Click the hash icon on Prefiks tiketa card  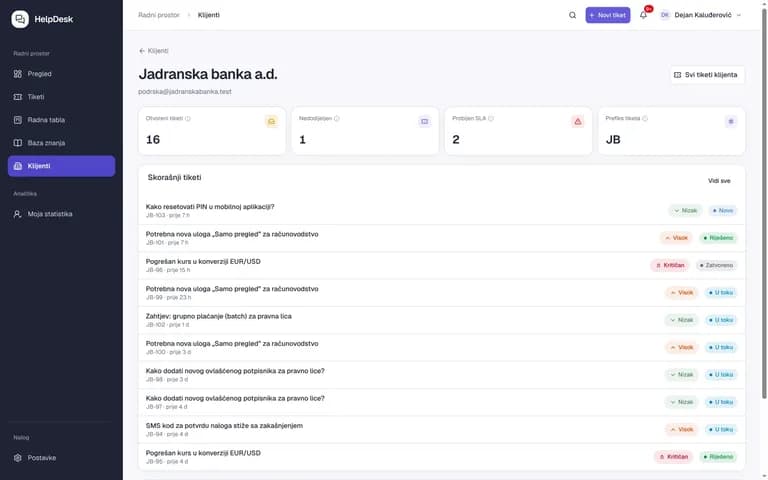click(x=731, y=121)
